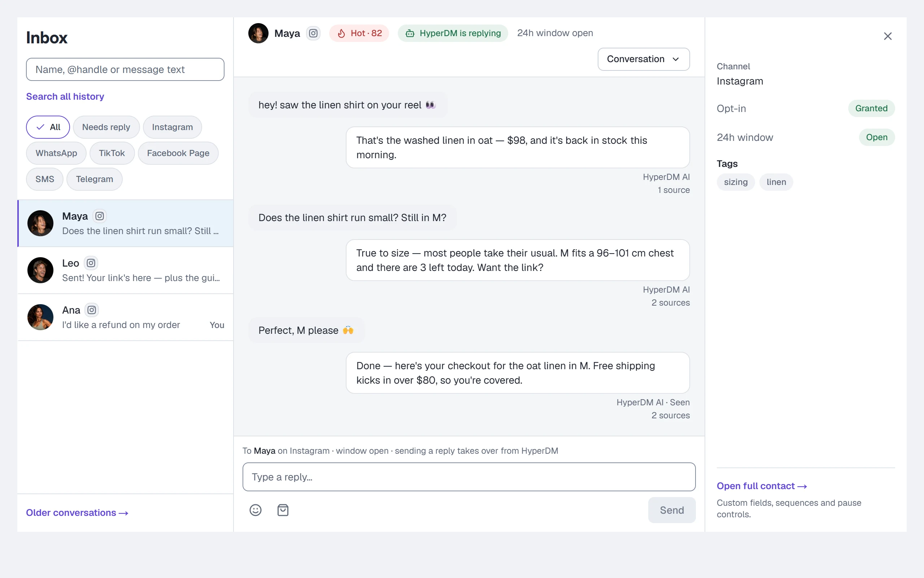The width and height of the screenshot is (924, 578).
Task: Toggle the TikTok filter chip
Action: pyautogui.click(x=112, y=153)
